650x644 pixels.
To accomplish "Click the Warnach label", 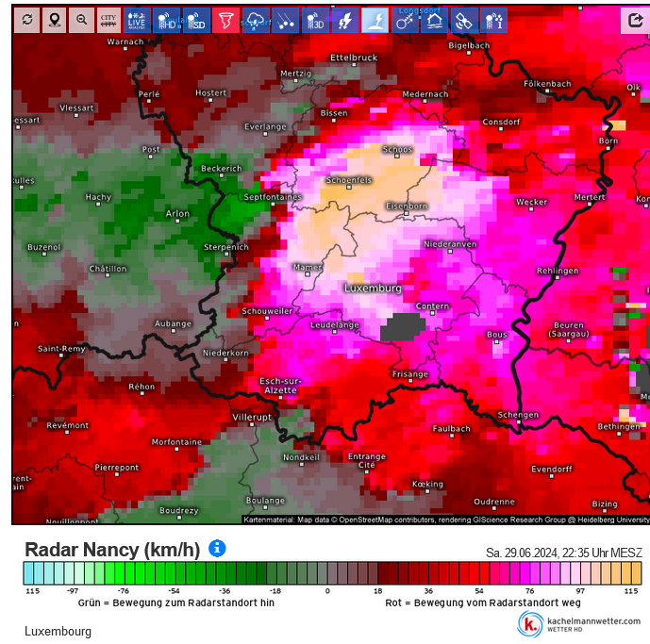I will (x=125, y=41).
